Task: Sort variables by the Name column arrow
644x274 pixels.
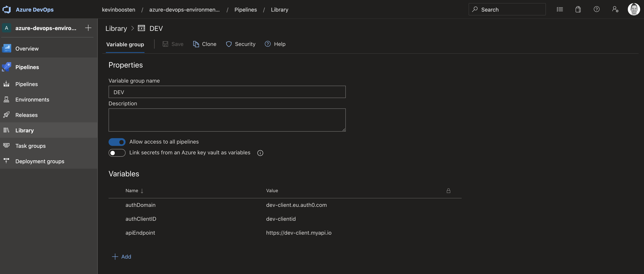Action: (142, 191)
